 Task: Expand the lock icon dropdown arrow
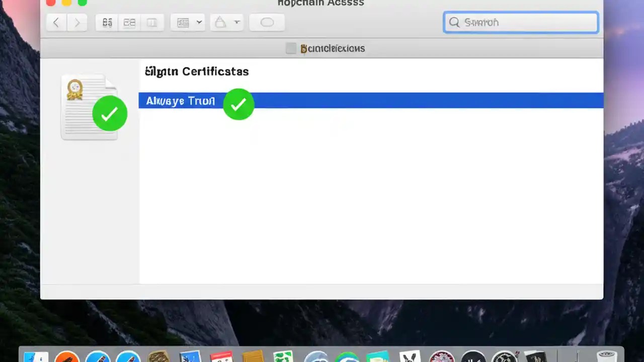click(236, 22)
